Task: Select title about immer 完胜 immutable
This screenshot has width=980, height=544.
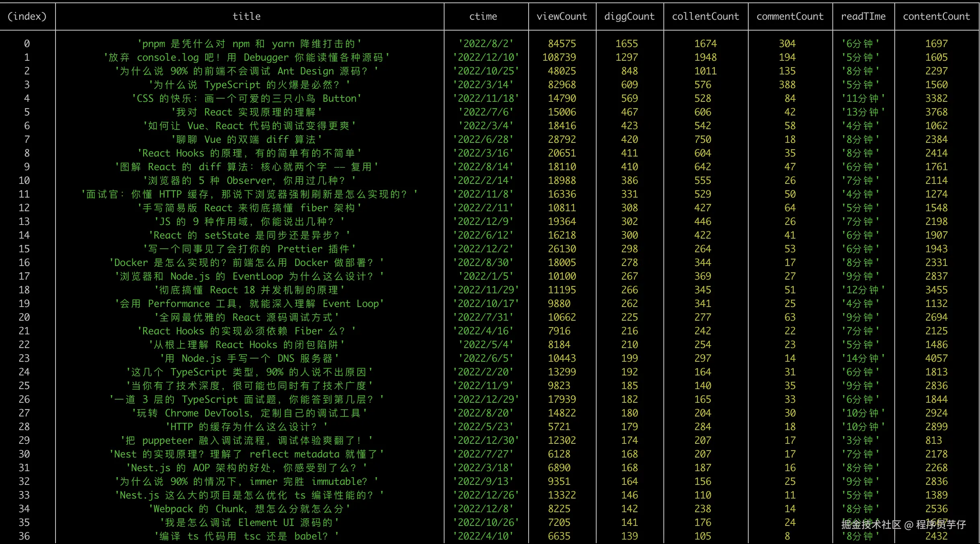Action: pyautogui.click(x=247, y=482)
